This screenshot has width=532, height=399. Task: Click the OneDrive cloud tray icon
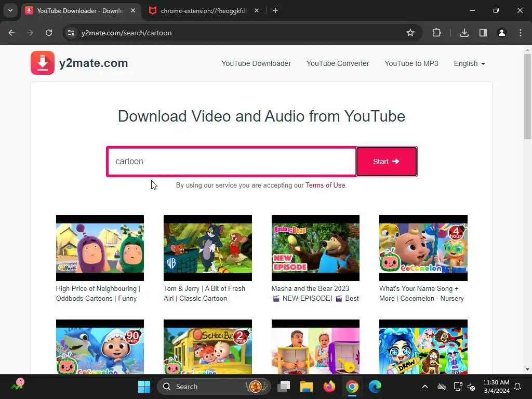pos(442,387)
